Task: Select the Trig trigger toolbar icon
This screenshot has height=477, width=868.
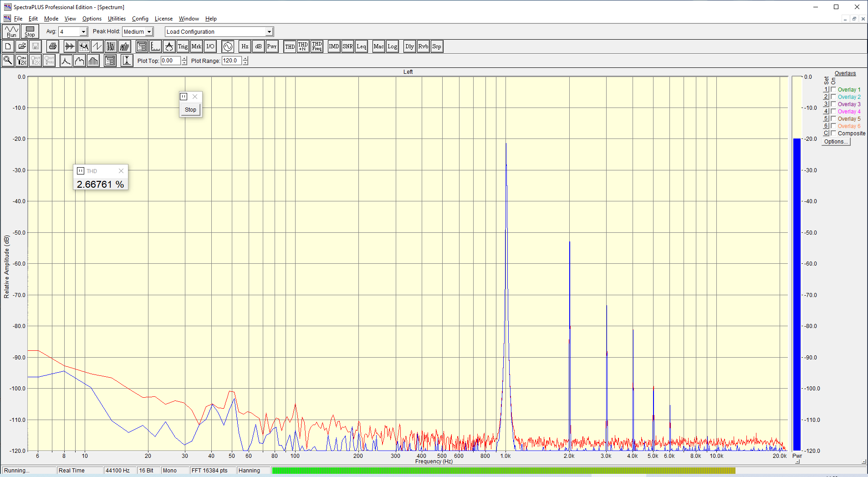Action: coord(183,46)
